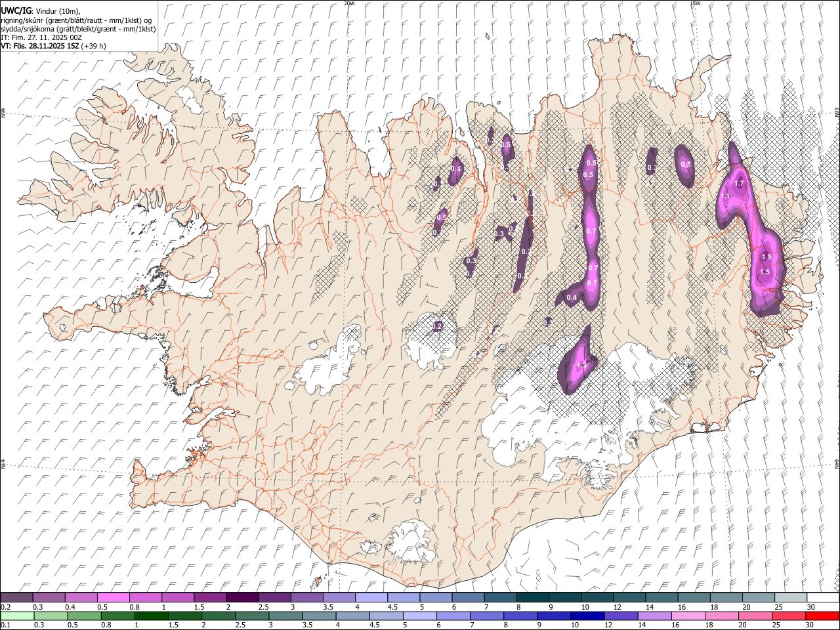Select the 1.7 snowfall value on the map
840x630 pixels.
(739, 184)
